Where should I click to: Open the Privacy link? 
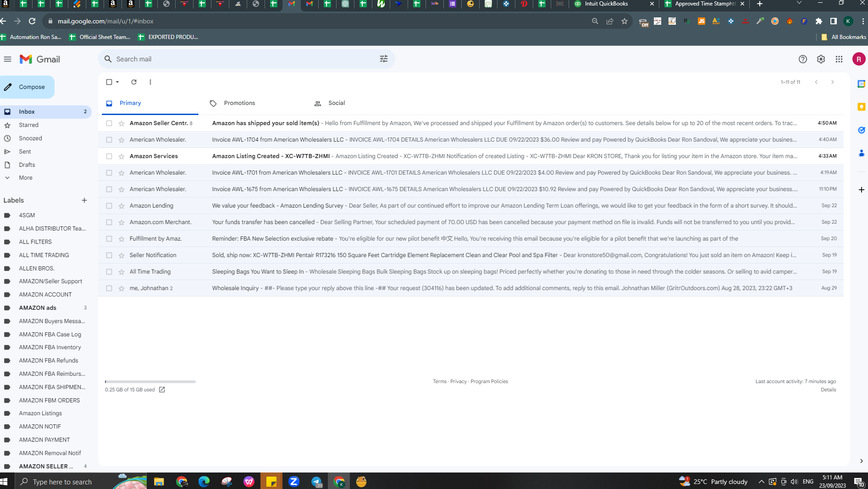[x=459, y=381]
